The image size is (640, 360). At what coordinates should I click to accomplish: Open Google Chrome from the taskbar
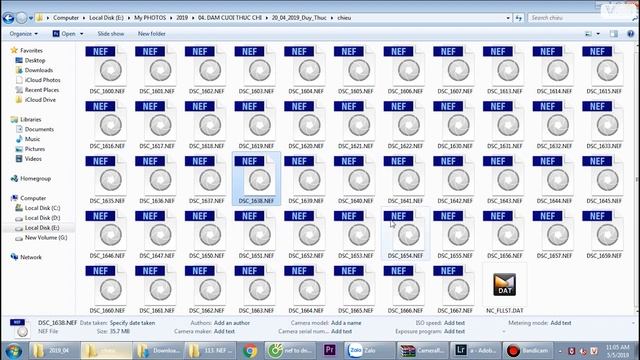coord(250,351)
